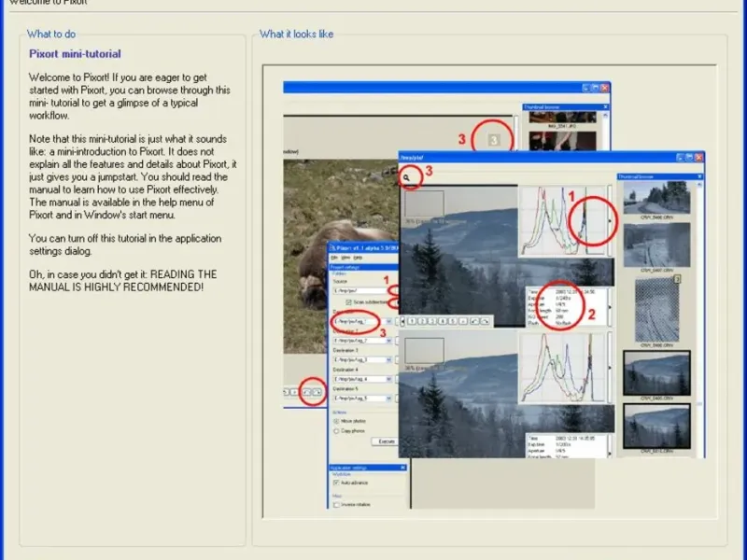The image size is (747, 560).
Task: Click rotate right icon in bear photo window
Action: (317, 392)
